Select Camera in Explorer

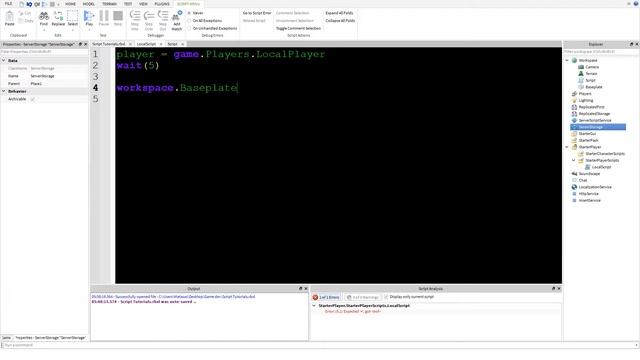[592, 67]
